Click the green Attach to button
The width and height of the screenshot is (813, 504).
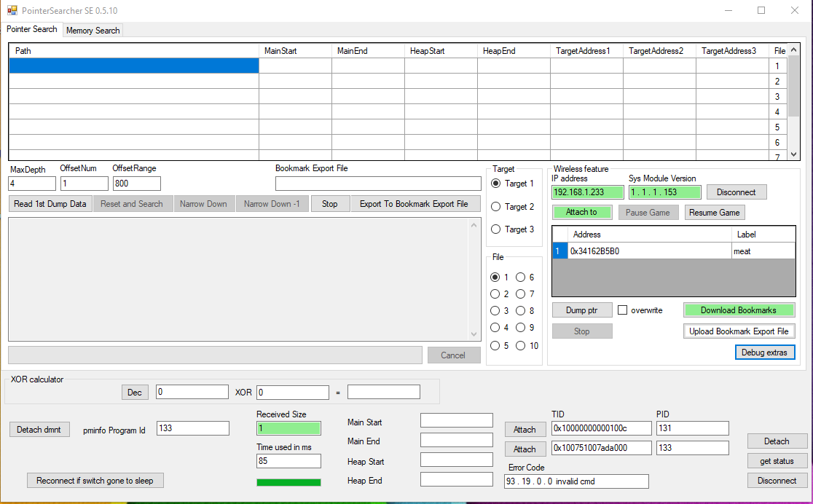(x=582, y=212)
